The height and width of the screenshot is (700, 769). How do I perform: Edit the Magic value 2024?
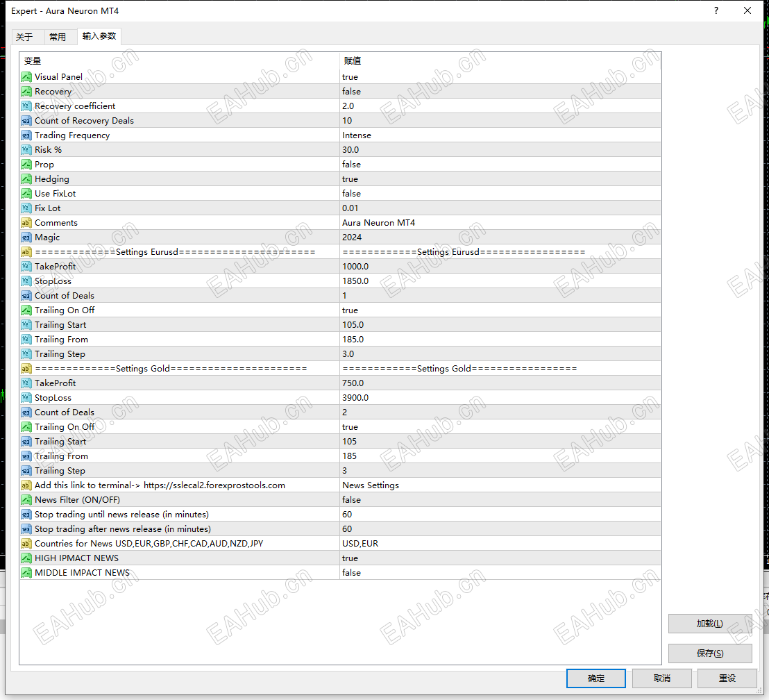[x=500, y=237]
